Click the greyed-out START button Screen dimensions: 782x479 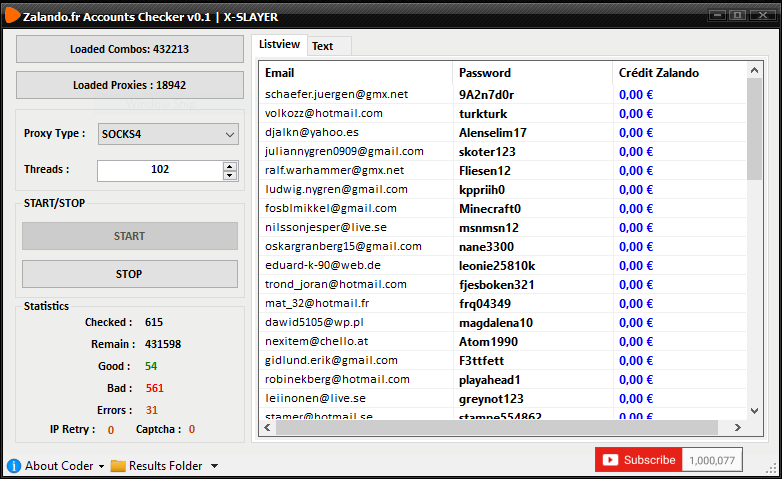[130, 236]
